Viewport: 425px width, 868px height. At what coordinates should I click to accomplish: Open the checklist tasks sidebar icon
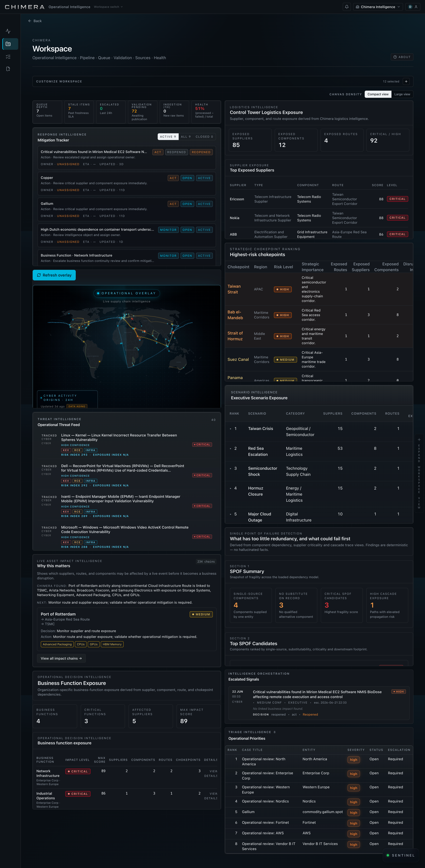[x=8, y=57]
